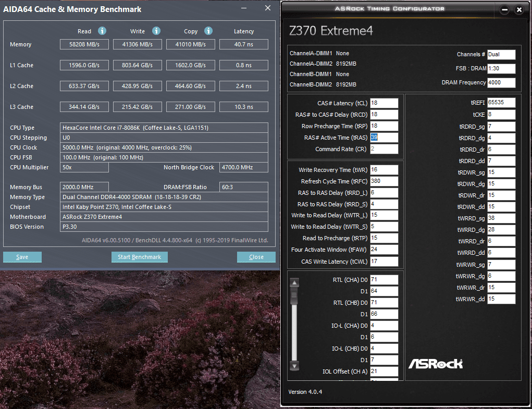532x409 pixels.
Task: Click the tWRWR_sg value field
Action: 501,265
